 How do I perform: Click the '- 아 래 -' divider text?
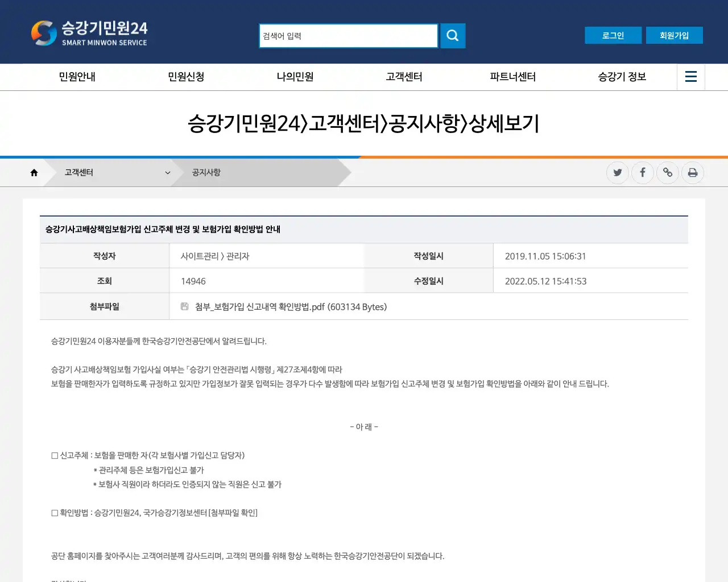click(364, 427)
